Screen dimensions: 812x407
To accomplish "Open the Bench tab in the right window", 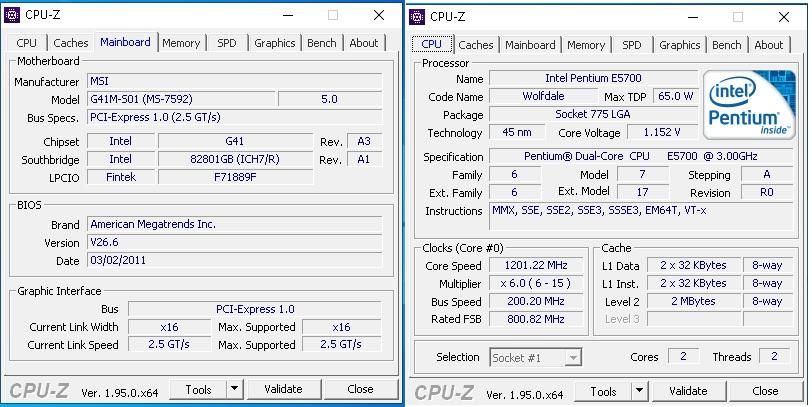I will pos(727,45).
